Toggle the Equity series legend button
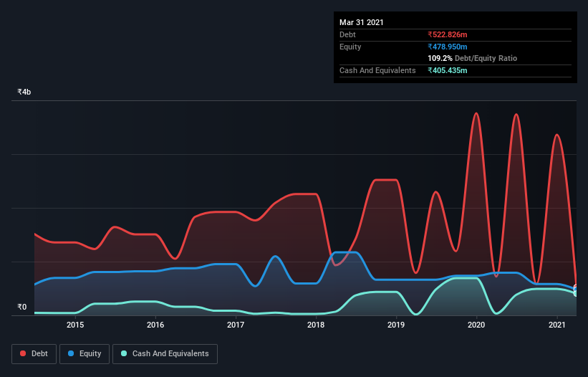Image resolution: width=588 pixels, height=377 pixels. [x=85, y=354]
